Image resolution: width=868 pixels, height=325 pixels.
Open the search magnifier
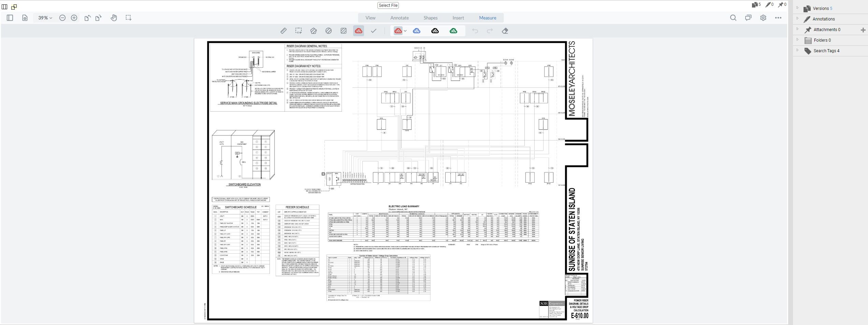733,18
